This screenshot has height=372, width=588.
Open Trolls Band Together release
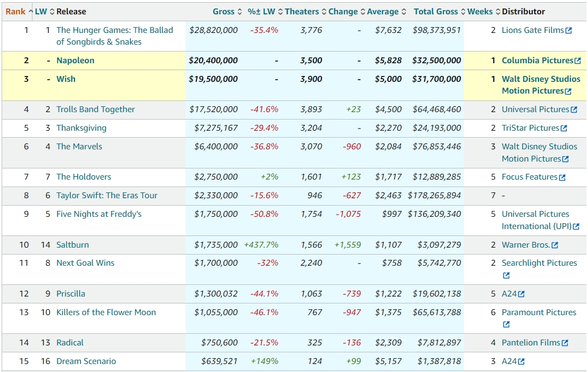pos(96,109)
